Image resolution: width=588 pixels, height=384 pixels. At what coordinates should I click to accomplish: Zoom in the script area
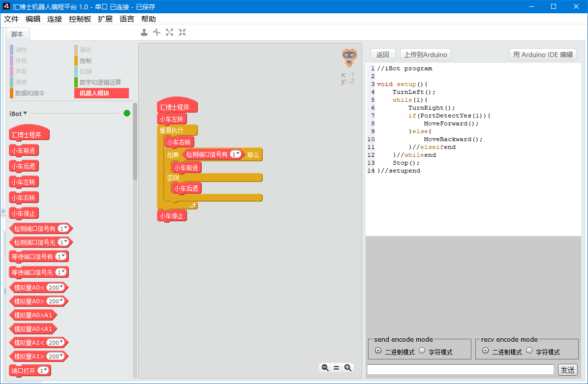click(348, 367)
